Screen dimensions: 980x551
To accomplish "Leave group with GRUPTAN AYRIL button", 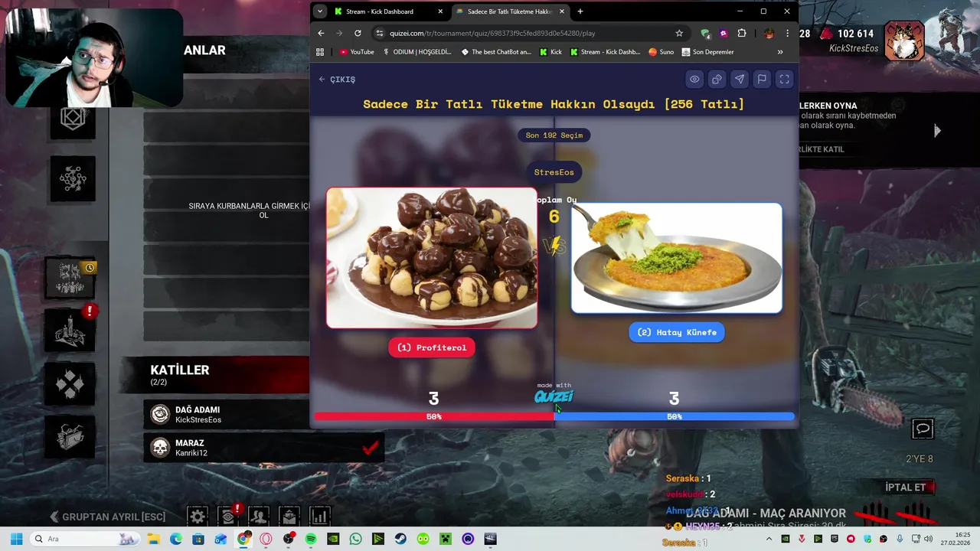I will pos(108,517).
